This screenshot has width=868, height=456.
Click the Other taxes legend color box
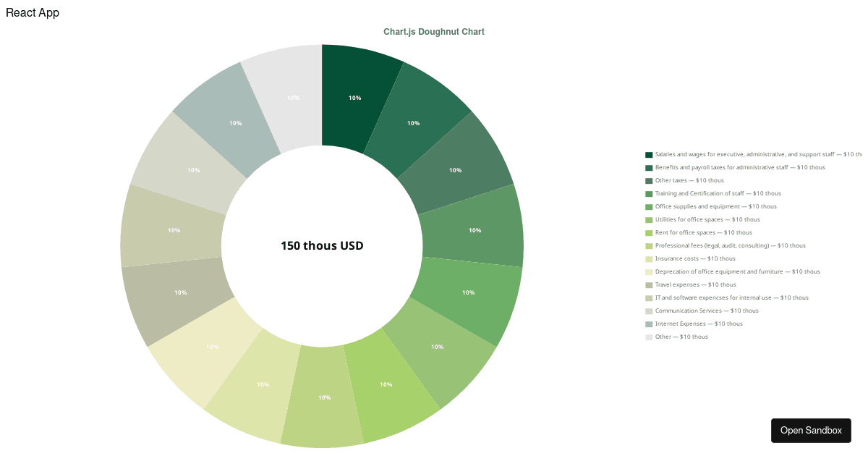click(648, 180)
